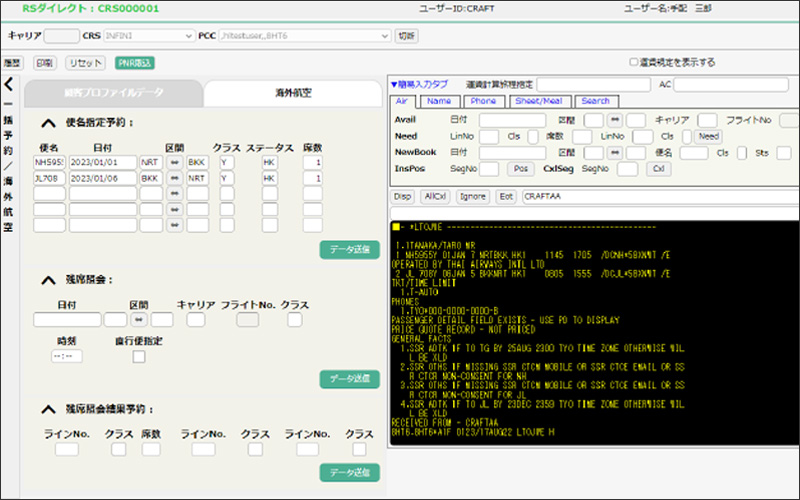Click the NewBook 便名 field

tap(694, 153)
